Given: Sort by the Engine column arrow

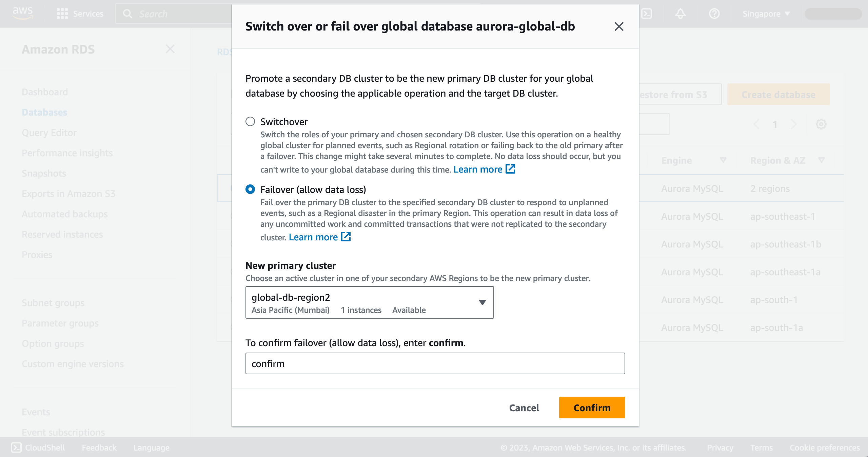Looking at the screenshot, I should (x=723, y=160).
